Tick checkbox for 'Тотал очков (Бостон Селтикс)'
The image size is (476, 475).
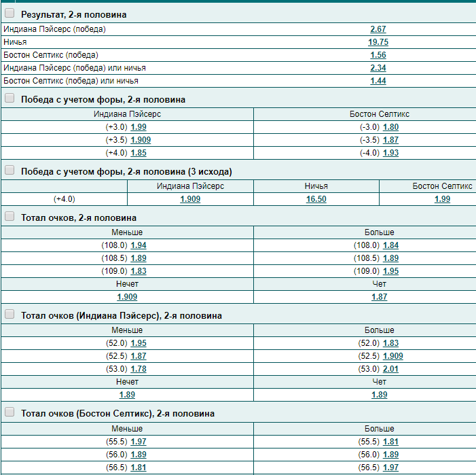pyautogui.click(x=10, y=412)
